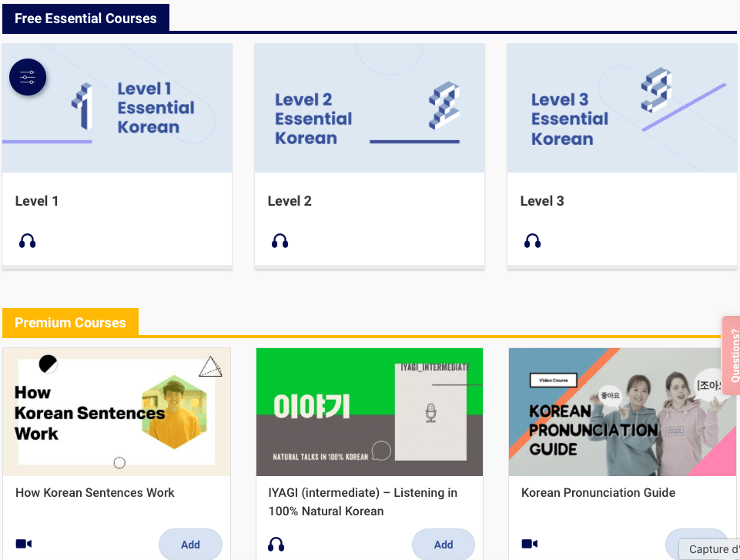Image resolution: width=740 pixels, height=560 pixels.
Task: Open the Korean Pronunciation Guide thumbnail
Action: (621, 412)
